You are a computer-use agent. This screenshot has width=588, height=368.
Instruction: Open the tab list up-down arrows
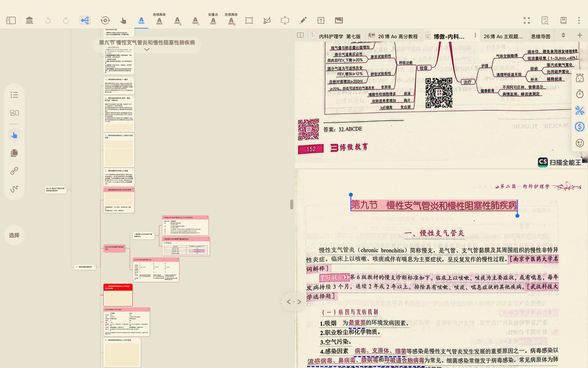[563, 35]
